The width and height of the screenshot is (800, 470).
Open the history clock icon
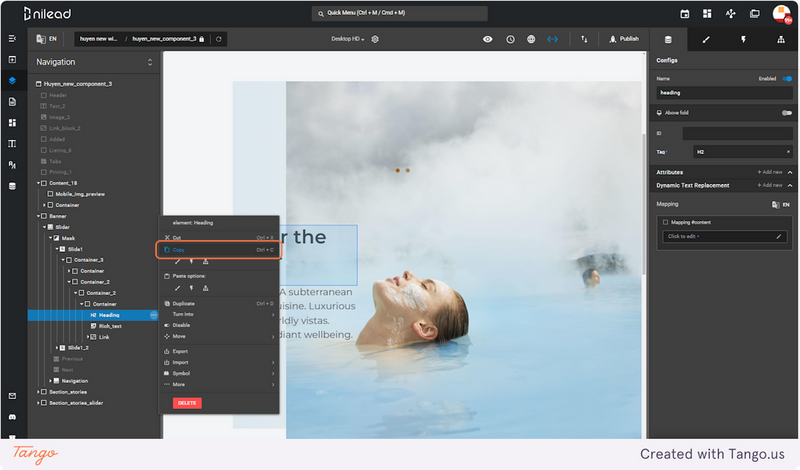[x=510, y=39]
